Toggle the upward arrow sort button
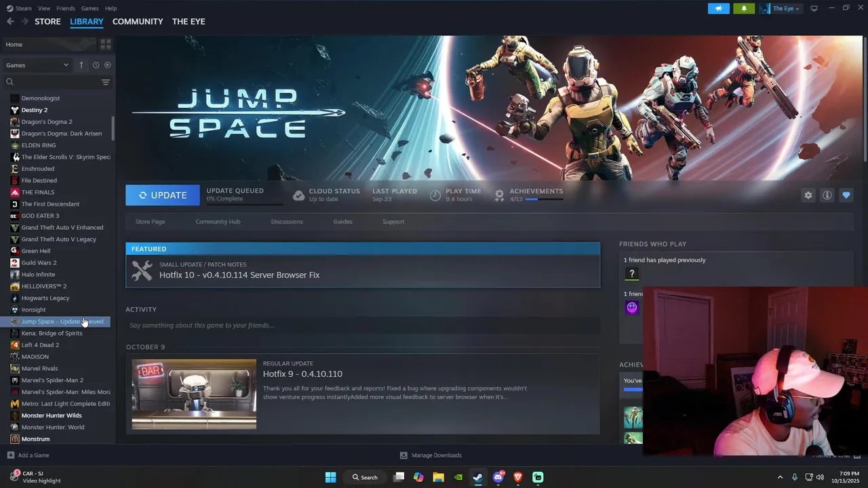This screenshot has height=488, width=868. click(81, 65)
